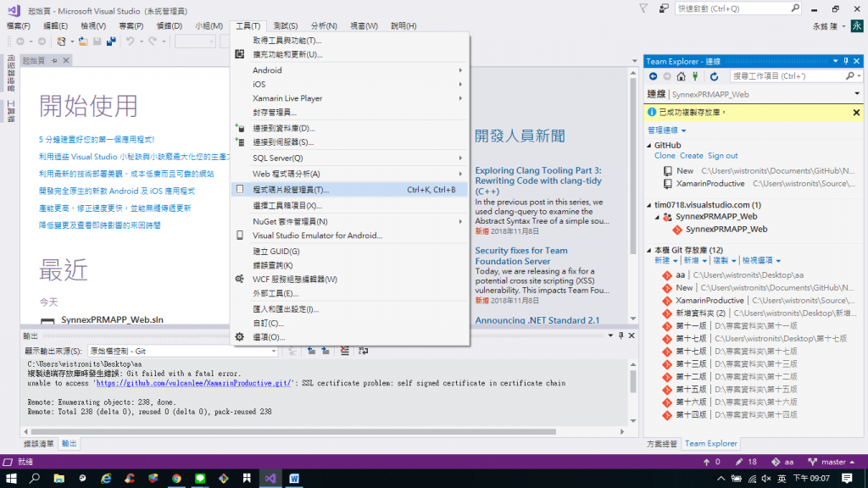Click GitHub Sign out link

pos(722,156)
